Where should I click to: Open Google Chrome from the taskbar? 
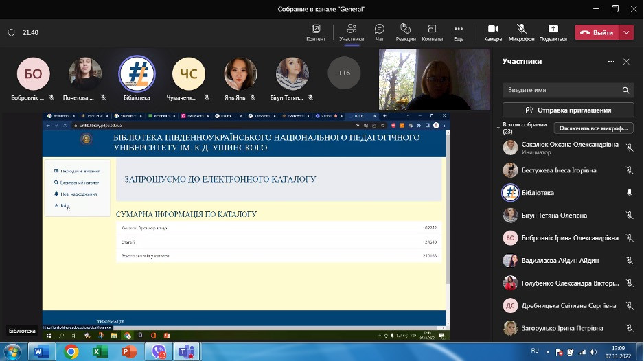click(71, 352)
